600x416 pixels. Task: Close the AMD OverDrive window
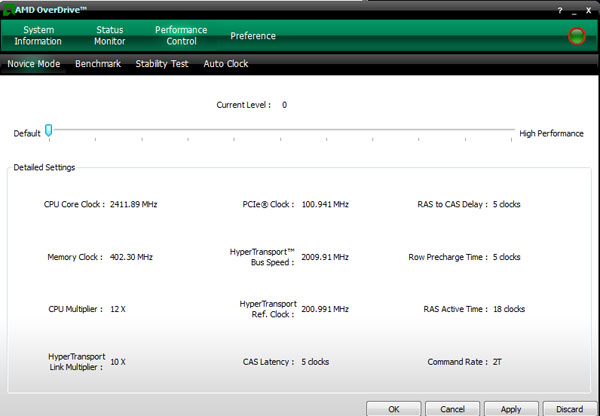click(x=589, y=11)
